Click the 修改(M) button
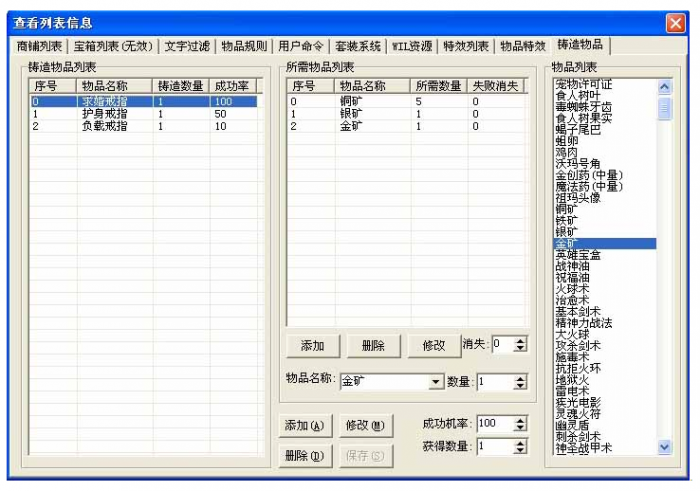This screenshot has height=491, width=700. (364, 425)
